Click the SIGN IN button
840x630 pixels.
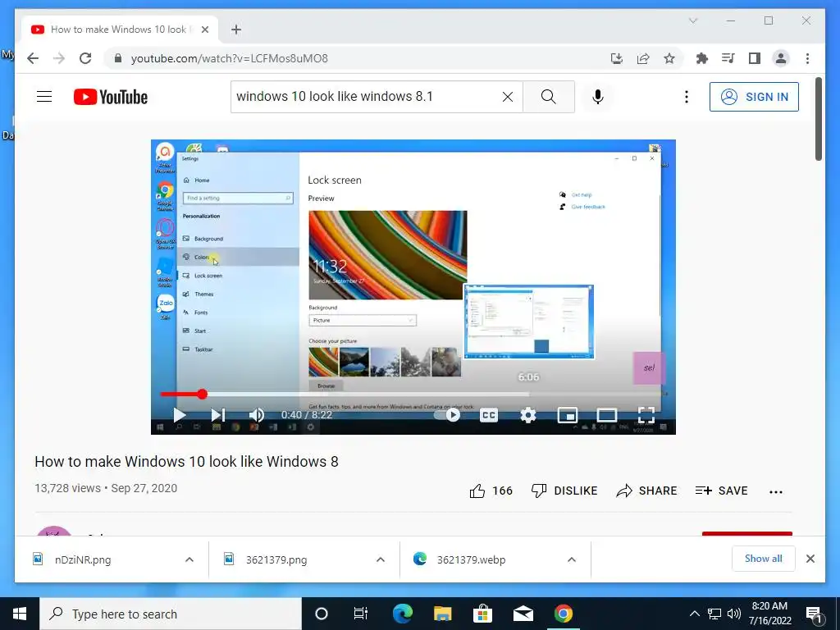(x=754, y=97)
